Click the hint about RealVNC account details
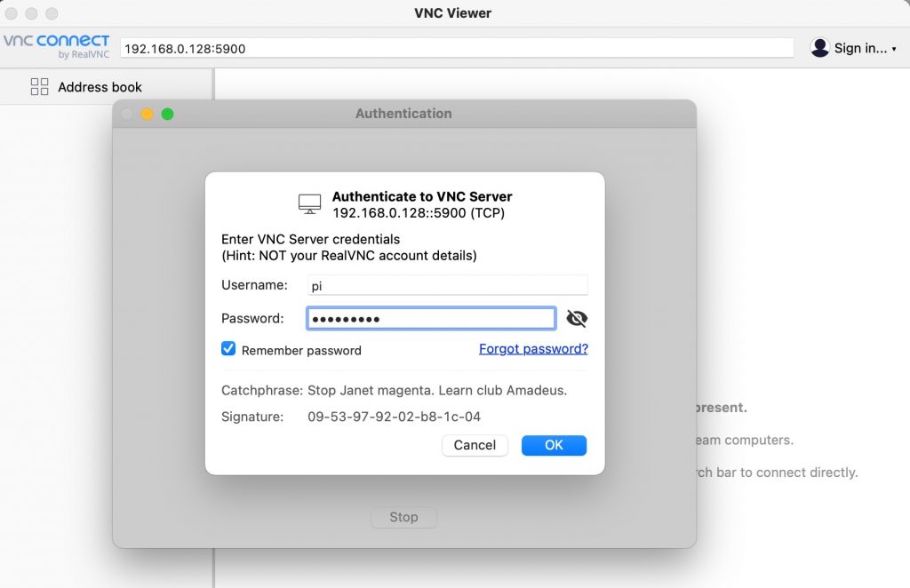Image resolution: width=910 pixels, height=588 pixels. tap(348, 255)
